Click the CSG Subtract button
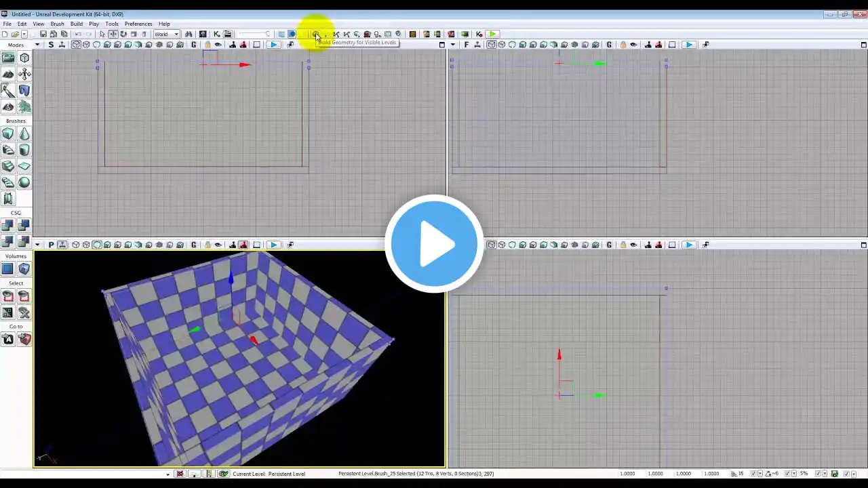The image size is (868, 488). 24,226
